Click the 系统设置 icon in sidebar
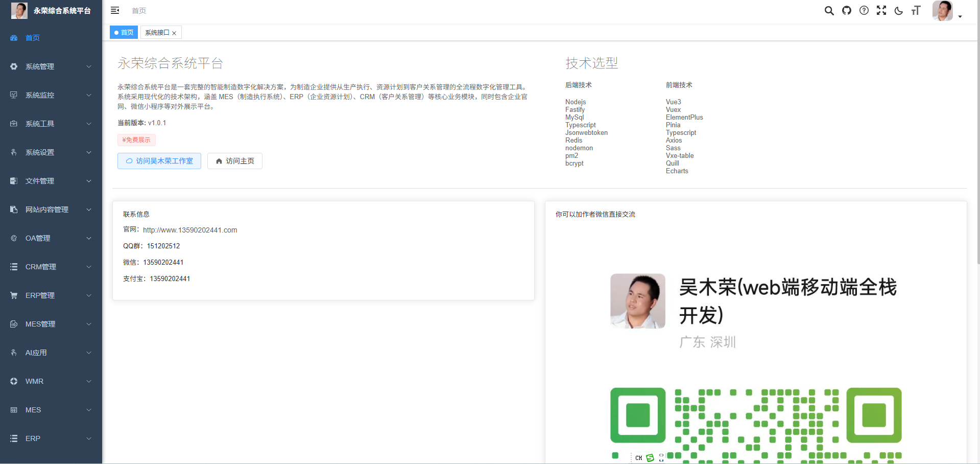This screenshot has height=464, width=980. pos(14,152)
